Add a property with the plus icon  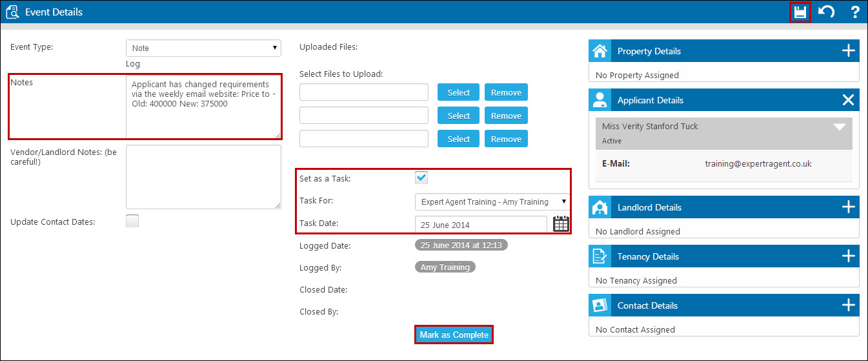[x=849, y=51]
